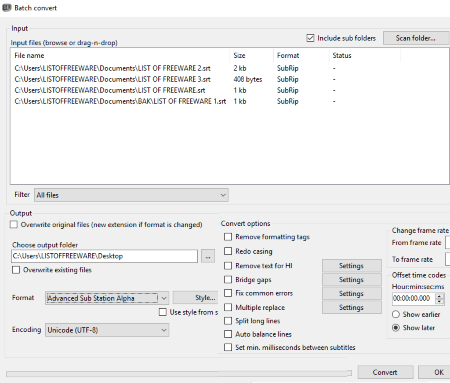Open Settings for Remove text for HI
Viewport: 450px width, 383px height.
pos(352,266)
